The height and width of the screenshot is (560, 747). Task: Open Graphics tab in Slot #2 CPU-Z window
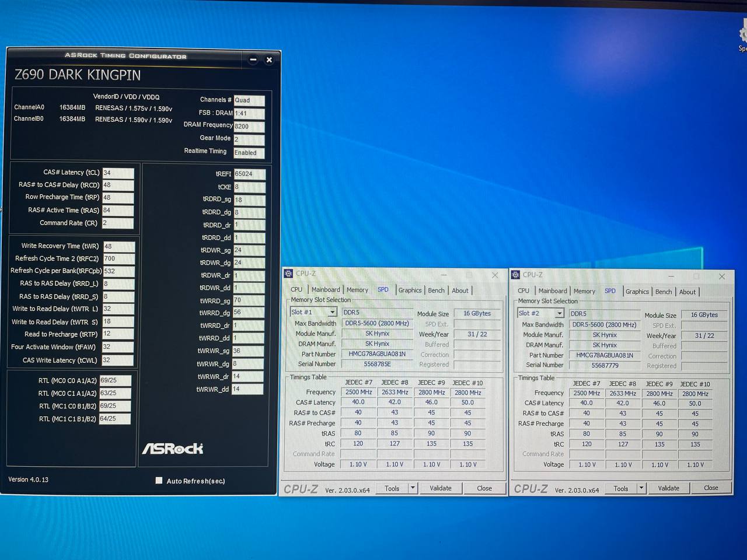[x=637, y=292]
